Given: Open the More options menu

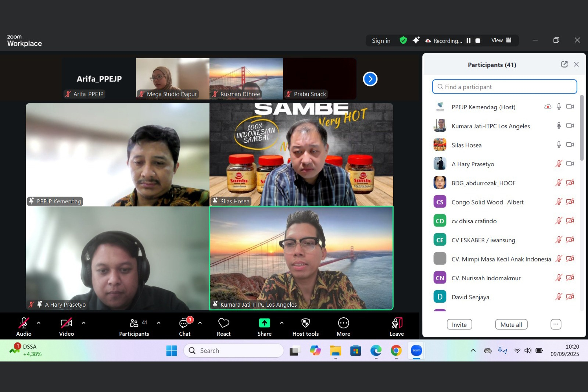Looking at the screenshot, I should point(344,326).
